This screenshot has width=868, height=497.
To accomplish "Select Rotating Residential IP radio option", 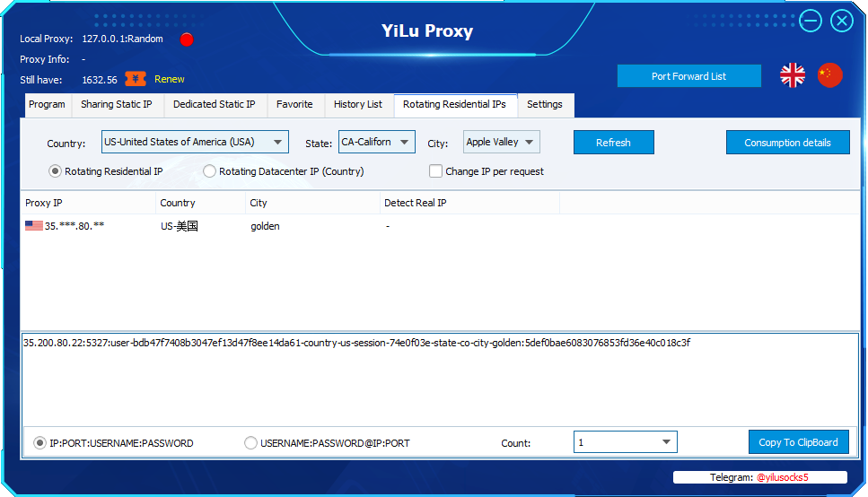I will point(56,171).
